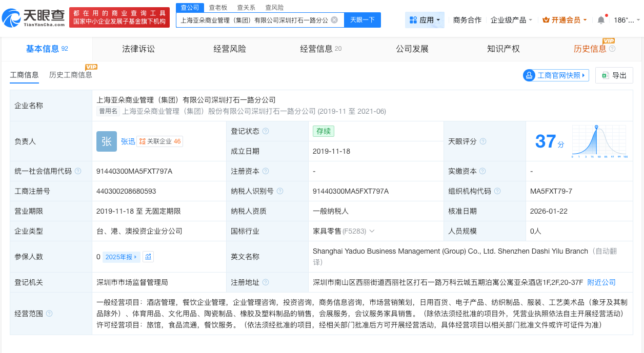Image resolution: width=644 pixels, height=353 pixels.
Task: Switch to 查老板 search tab
Action: point(218,7)
